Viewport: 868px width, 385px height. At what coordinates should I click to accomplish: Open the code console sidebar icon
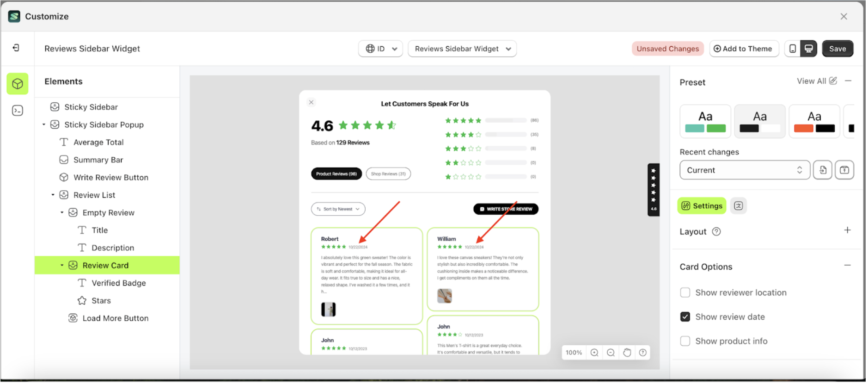18,111
